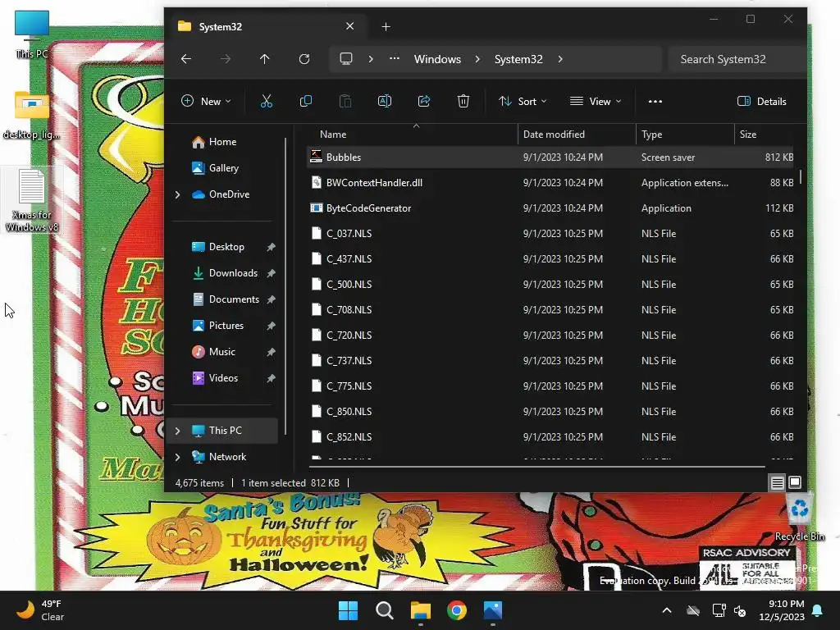The width and height of the screenshot is (840, 630).
Task: Select the desktop_lig... folder icon
Action: pos(32,115)
